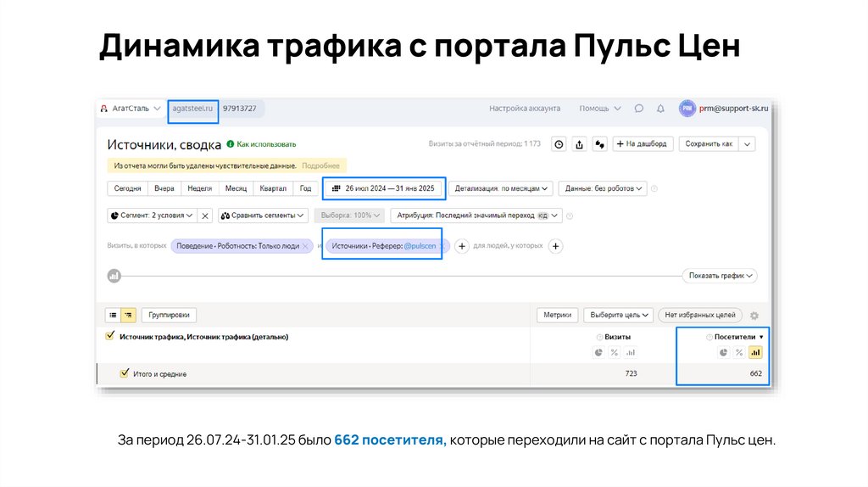Sort by the Посетители column arrow
The height and width of the screenshot is (487, 868).
coord(761,337)
